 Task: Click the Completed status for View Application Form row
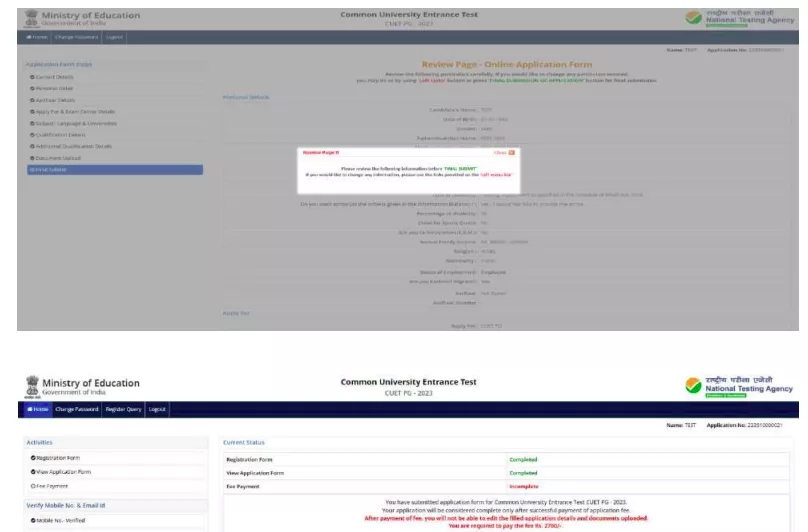pyautogui.click(x=523, y=473)
